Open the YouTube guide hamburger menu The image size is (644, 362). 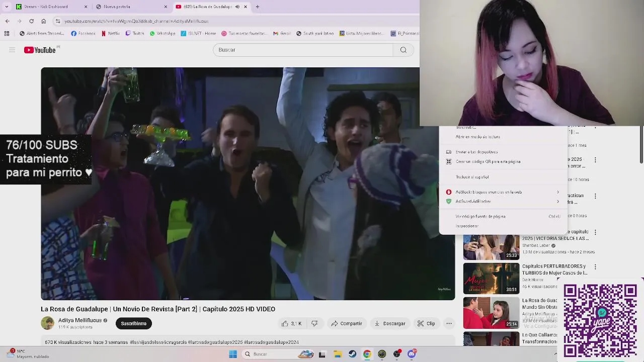[x=12, y=50]
